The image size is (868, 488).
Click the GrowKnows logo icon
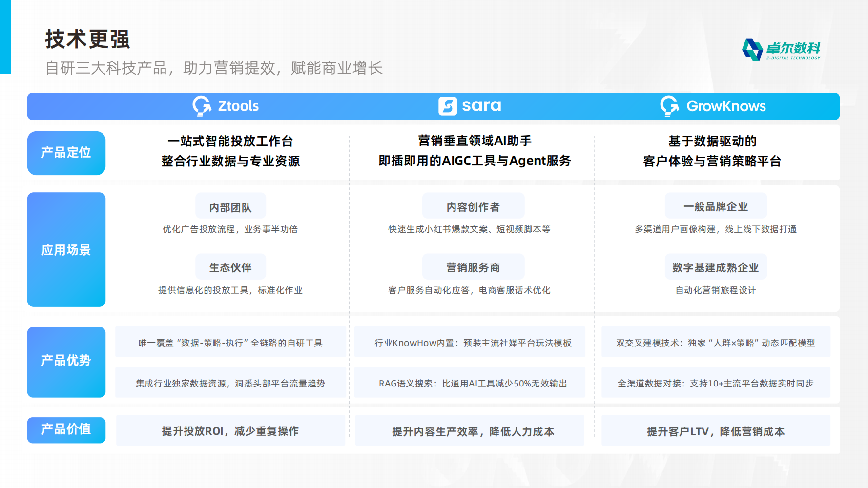[670, 106]
